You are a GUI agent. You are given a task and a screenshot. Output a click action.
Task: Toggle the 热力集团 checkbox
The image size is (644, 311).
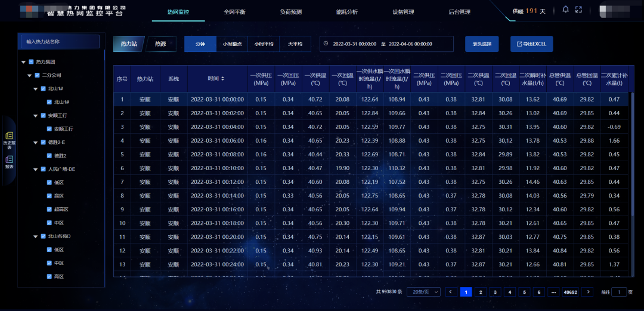point(31,62)
